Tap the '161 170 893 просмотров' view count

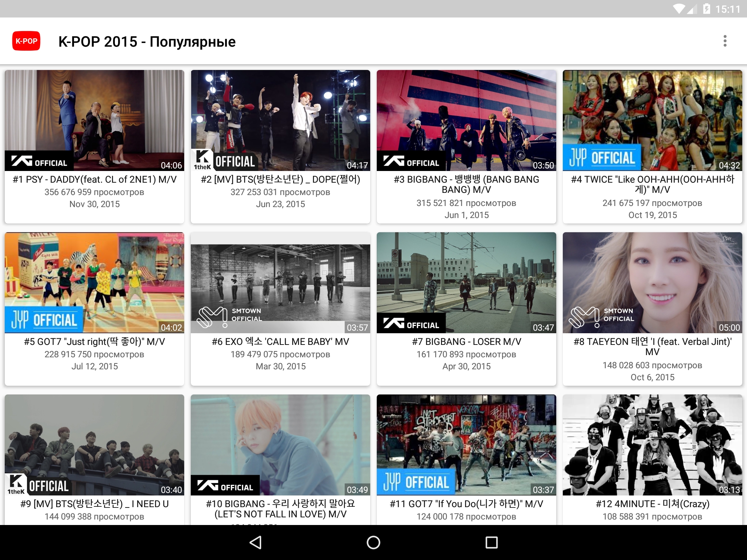point(467,354)
